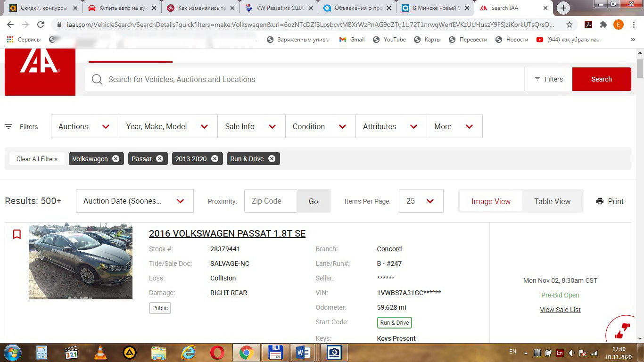Open Windows Start menu

pos(12,353)
